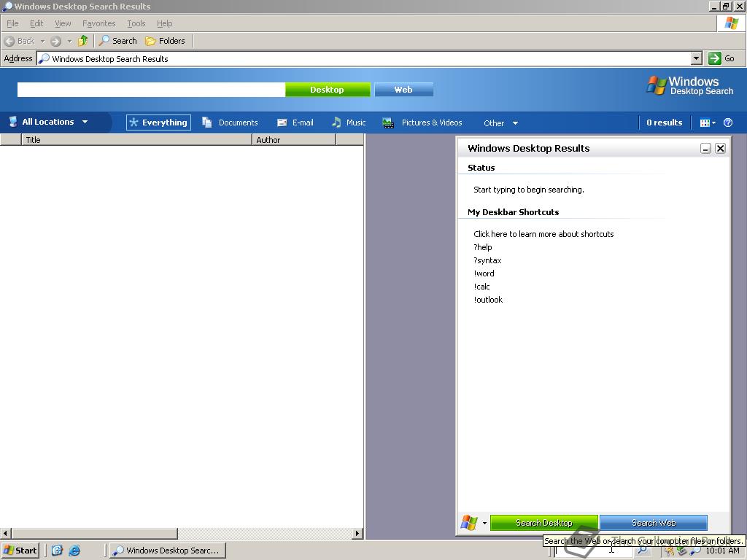This screenshot has width=747, height=560.
Task: Sort by the Title column header
Action: 136,139
